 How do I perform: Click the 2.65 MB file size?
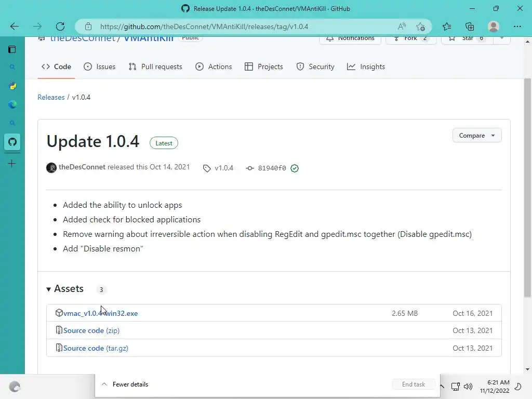click(405, 313)
